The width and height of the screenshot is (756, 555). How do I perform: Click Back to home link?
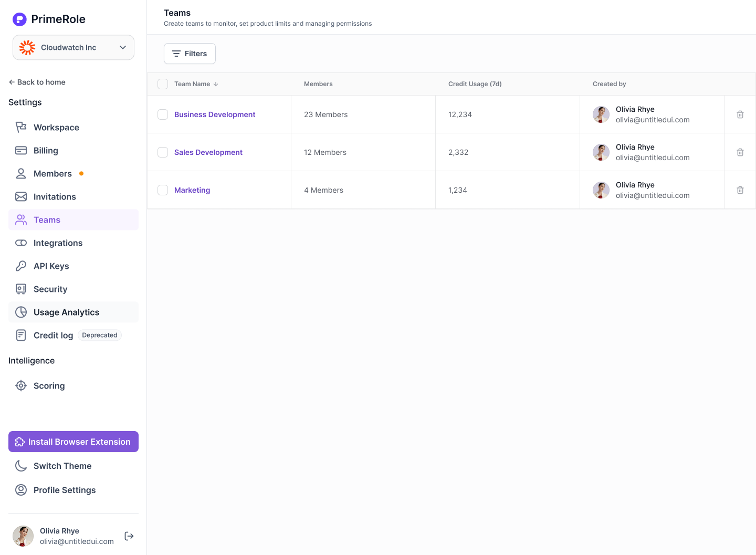coord(37,82)
